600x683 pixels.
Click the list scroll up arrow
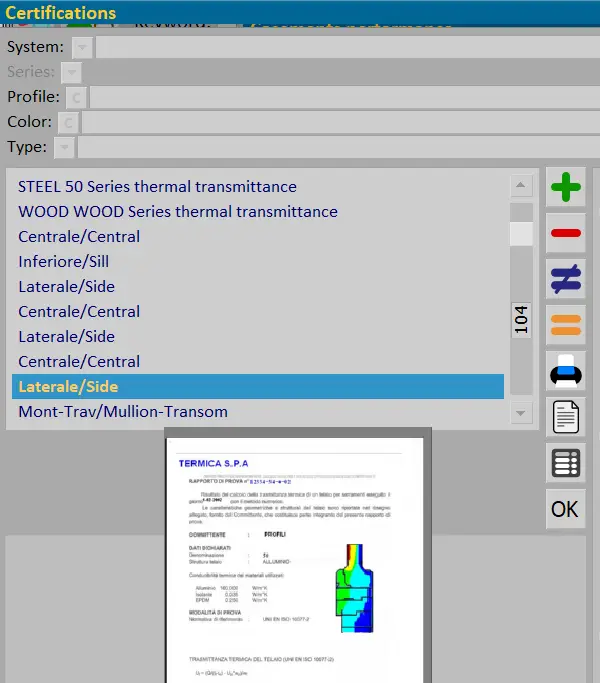(521, 186)
